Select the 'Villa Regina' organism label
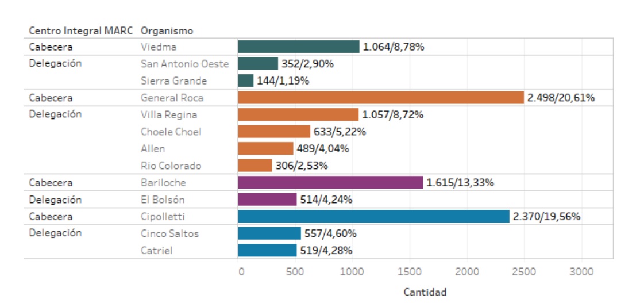Image resolution: width=644 pixels, height=303 pixels. point(169,115)
